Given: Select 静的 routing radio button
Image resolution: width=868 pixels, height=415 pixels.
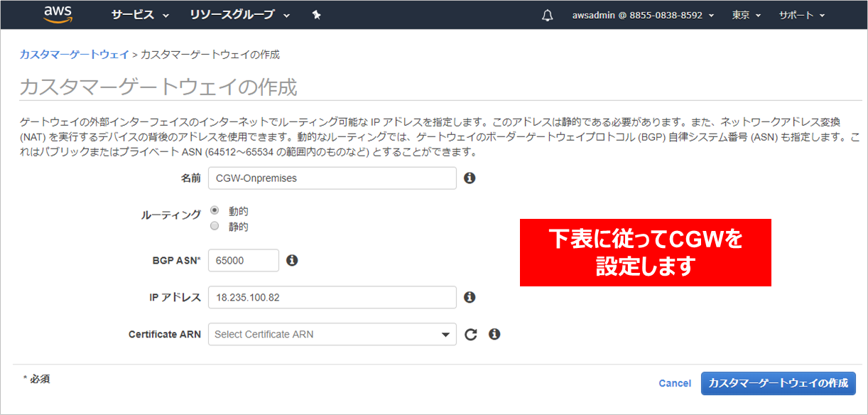Looking at the screenshot, I should coord(215,227).
